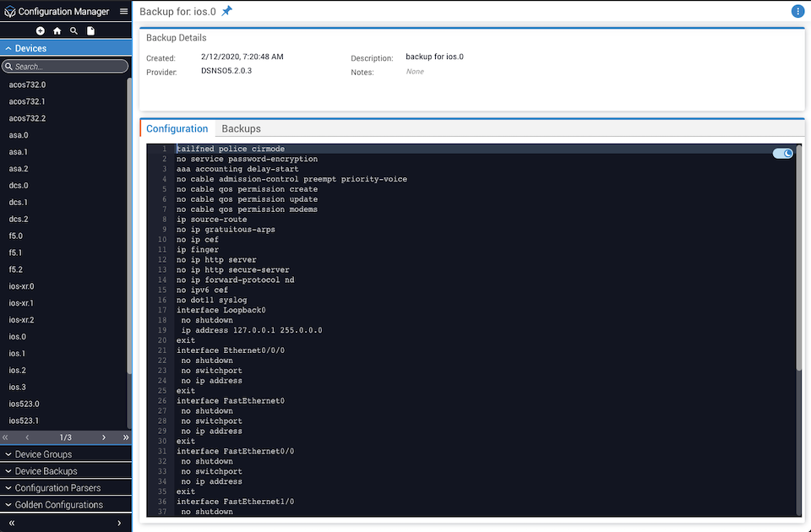Open the hamburger menu beside Configuration Manager
This screenshot has height=532, width=811.
pos(123,12)
